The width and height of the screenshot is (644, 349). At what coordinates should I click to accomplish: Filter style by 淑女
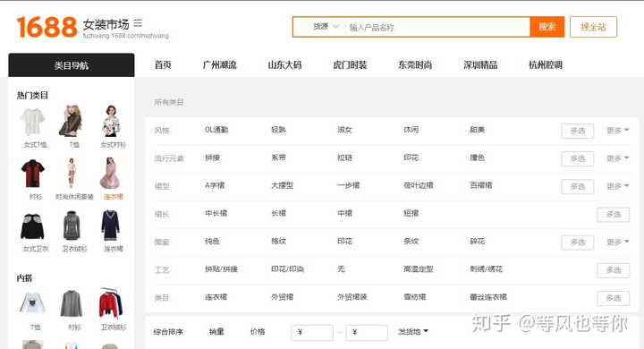click(344, 130)
